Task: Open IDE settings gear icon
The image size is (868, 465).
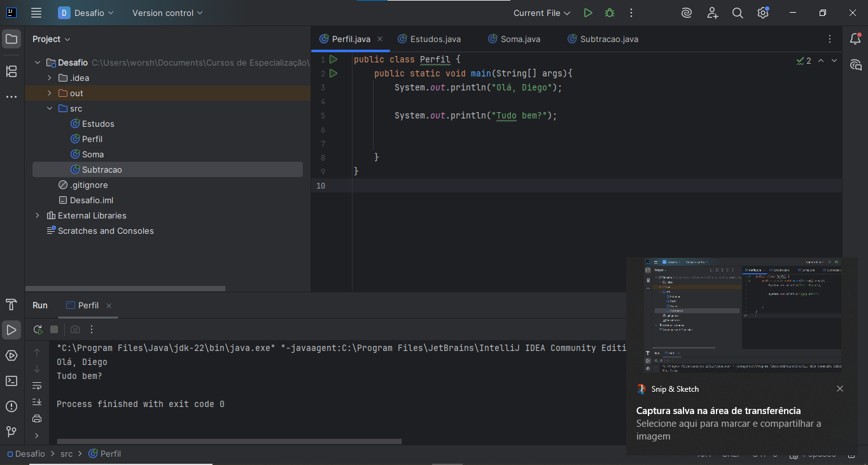Action: click(x=763, y=13)
